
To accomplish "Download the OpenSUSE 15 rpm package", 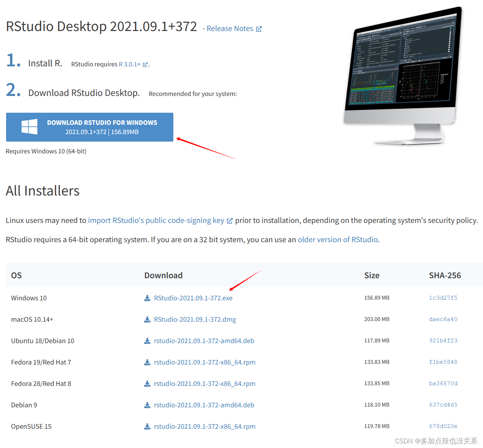I will click(204, 427).
